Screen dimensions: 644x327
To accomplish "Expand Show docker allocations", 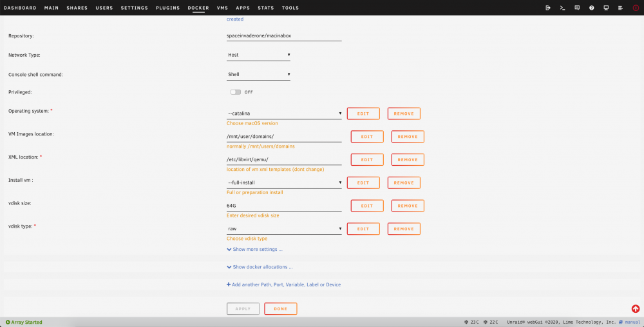I will point(260,267).
